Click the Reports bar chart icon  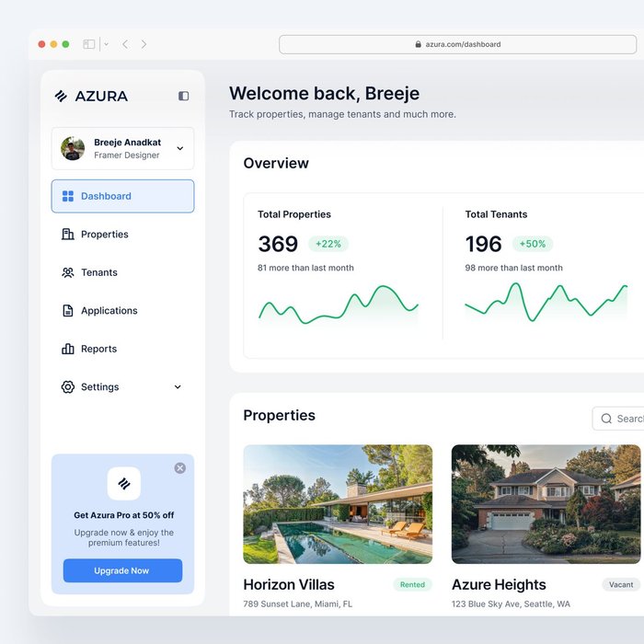(67, 349)
